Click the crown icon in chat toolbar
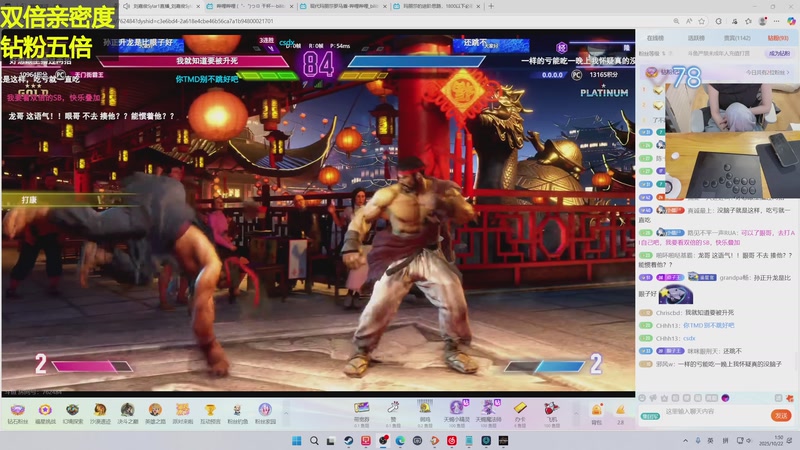The height and width of the screenshot is (450, 800). click(664, 398)
